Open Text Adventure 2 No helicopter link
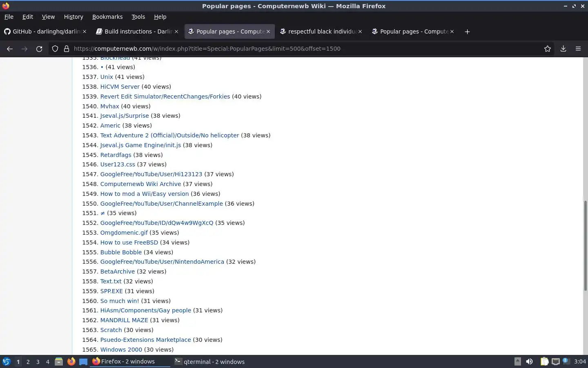Screen dimensions: 588x368 [x=170, y=135]
